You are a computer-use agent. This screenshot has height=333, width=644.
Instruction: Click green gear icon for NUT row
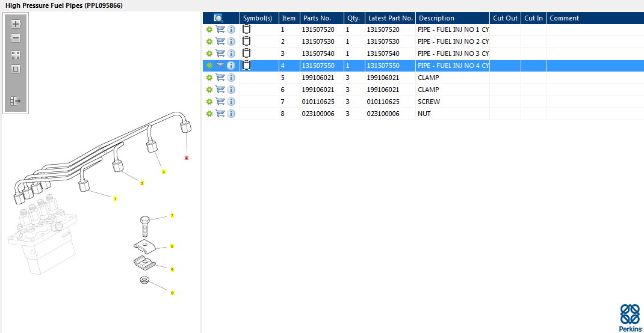pyautogui.click(x=209, y=114)
